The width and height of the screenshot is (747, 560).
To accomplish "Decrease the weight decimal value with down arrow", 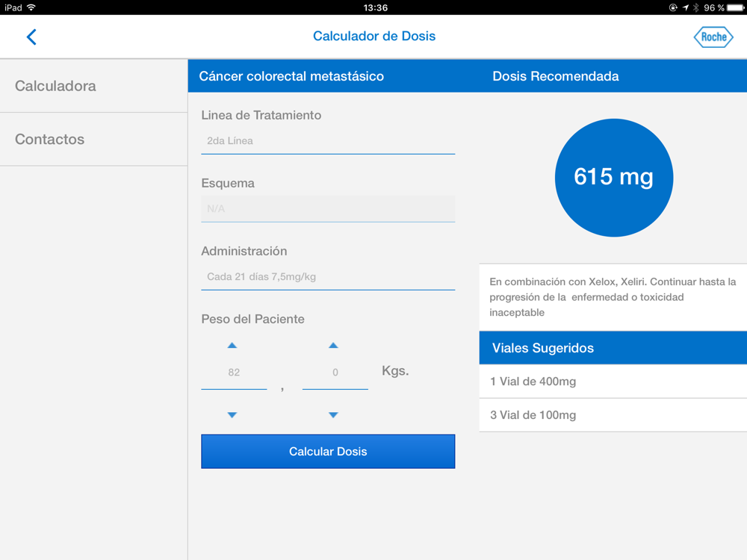I will (x=334, y=415).
